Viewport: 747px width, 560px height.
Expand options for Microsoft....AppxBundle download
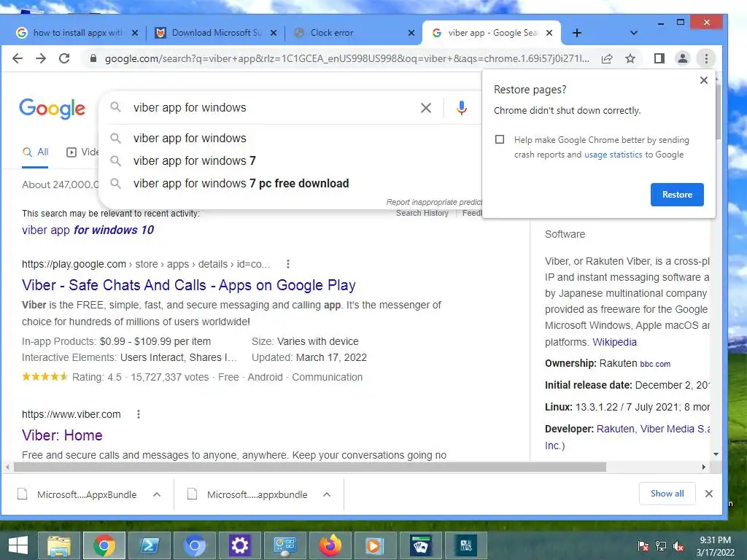coord(157,495)
